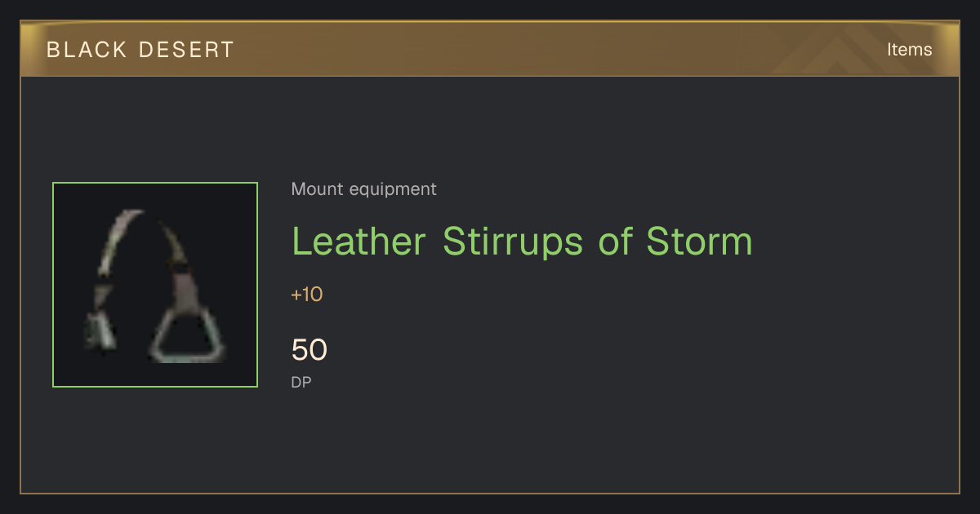Select the small left stirrup piece
The width and height of the screenshot is (980, 514).
[100, 330]
